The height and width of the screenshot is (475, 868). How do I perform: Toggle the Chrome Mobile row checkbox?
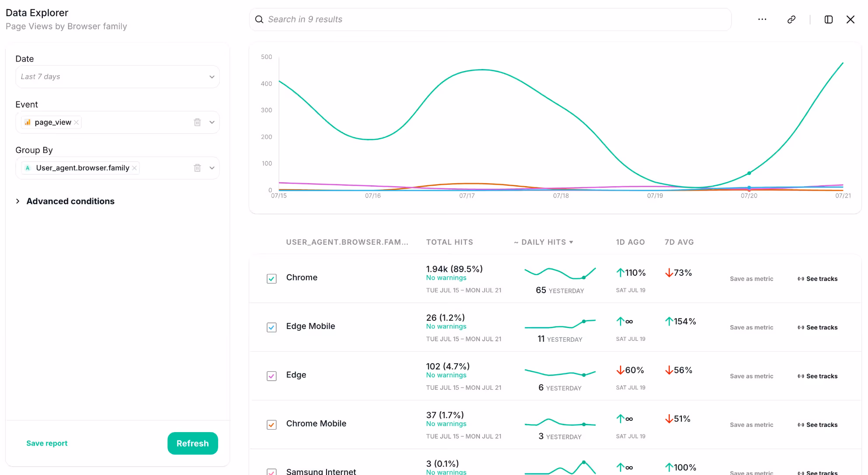[x=271, y=425]
